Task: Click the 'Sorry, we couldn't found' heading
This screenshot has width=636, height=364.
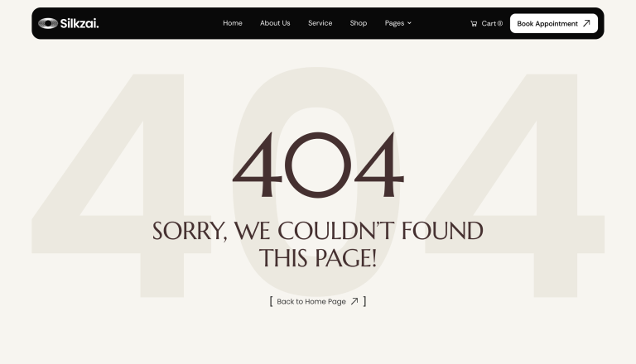Action: point(318,231)
